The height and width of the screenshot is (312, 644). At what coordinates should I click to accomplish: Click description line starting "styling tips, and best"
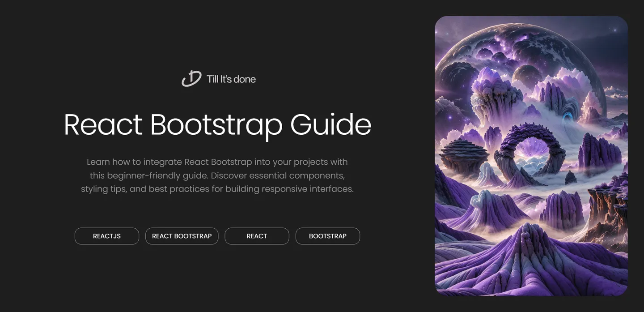click(x=217, y=189)
